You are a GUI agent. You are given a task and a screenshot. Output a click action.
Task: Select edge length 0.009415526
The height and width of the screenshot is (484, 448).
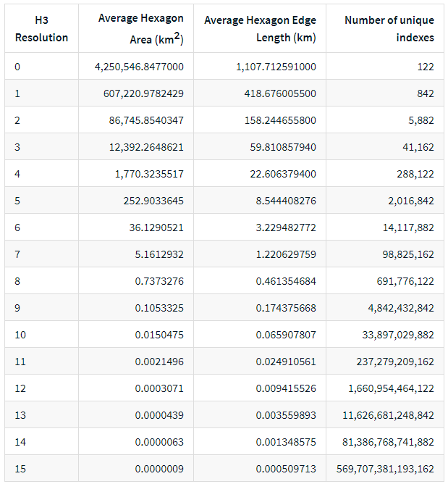(286, 389)
